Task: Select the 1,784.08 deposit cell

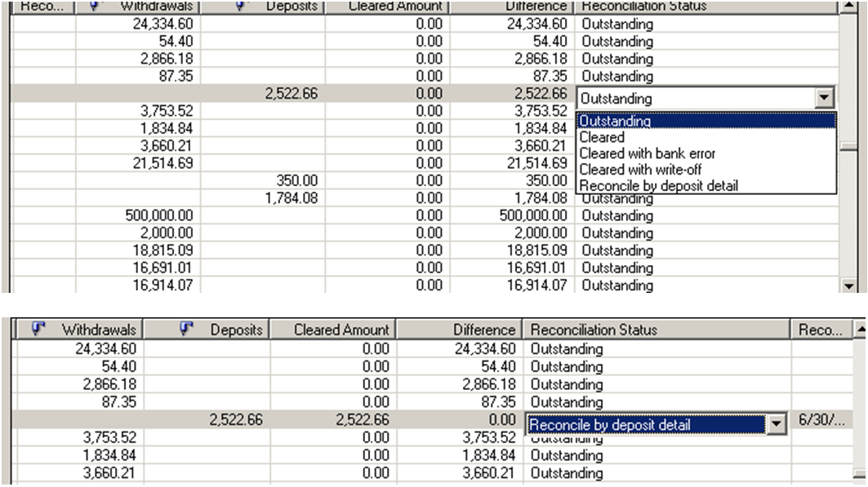Action: tap(263, 198)
